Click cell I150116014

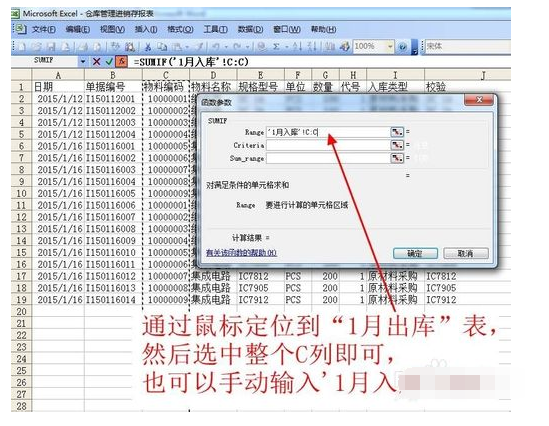click(x=113, y=300)
